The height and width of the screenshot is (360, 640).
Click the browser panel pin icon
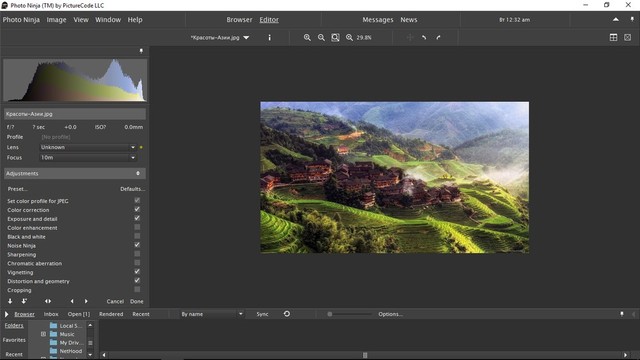622,314
